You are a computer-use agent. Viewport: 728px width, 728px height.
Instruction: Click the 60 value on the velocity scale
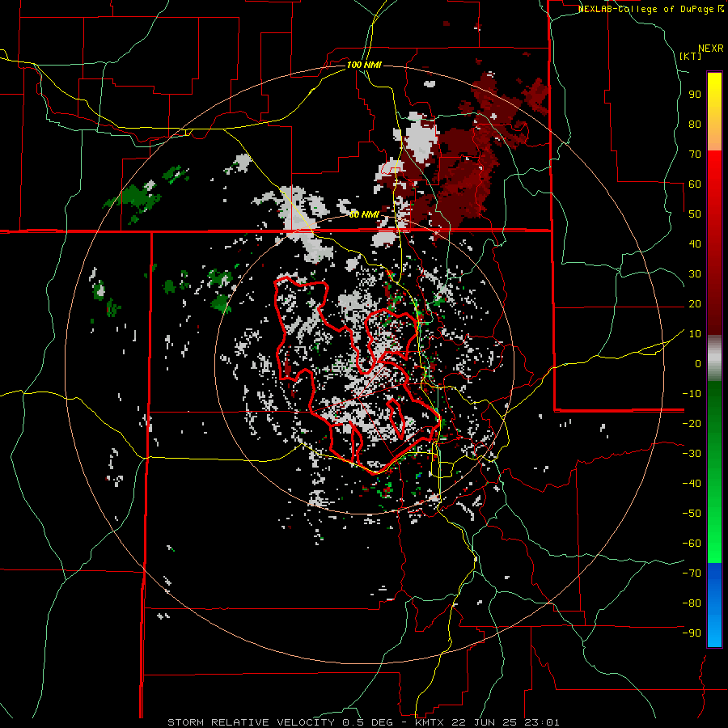(x=695, y=184)
